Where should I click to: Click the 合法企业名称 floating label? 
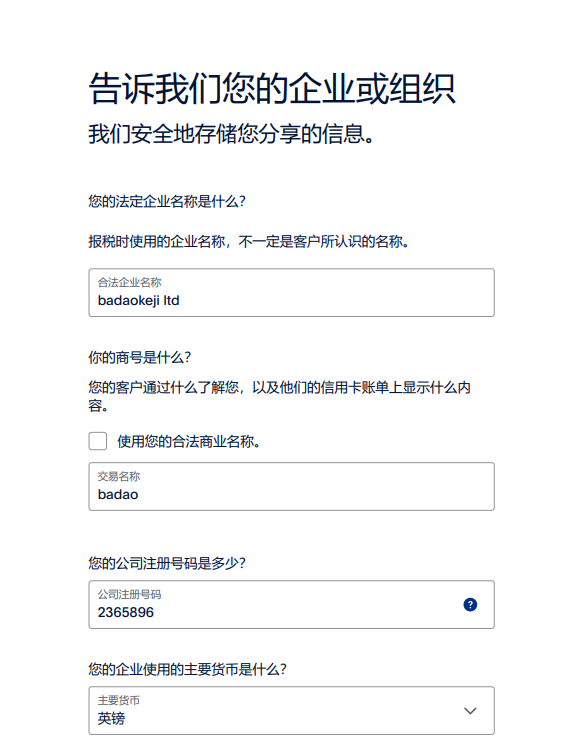click(x=130, y=282)
